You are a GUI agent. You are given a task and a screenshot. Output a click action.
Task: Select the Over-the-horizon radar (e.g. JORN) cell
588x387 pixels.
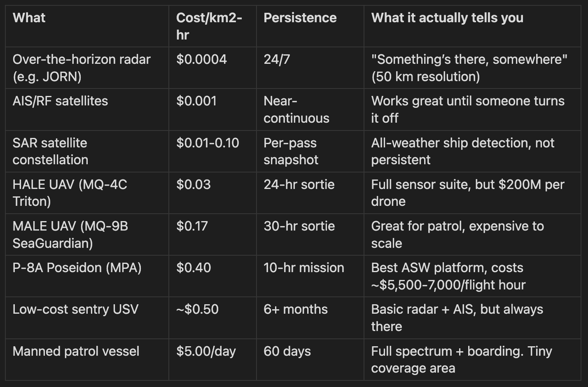point(82,68)
